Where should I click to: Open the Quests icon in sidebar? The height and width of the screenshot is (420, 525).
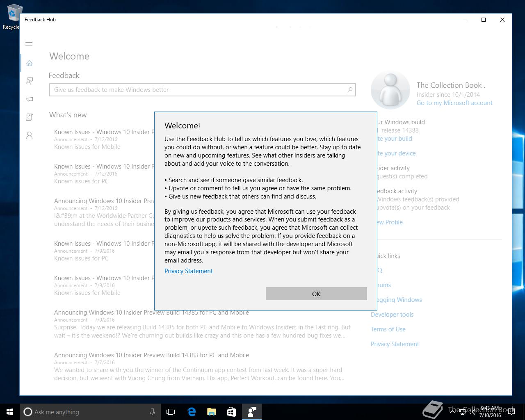29,117
